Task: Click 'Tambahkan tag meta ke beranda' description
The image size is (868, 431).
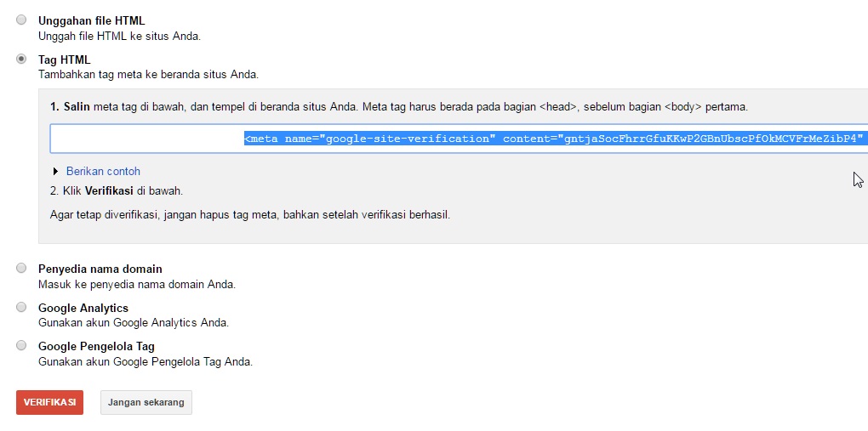Action: (148, 74)
